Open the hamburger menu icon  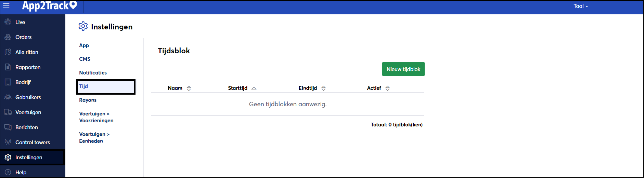point(6,6)
